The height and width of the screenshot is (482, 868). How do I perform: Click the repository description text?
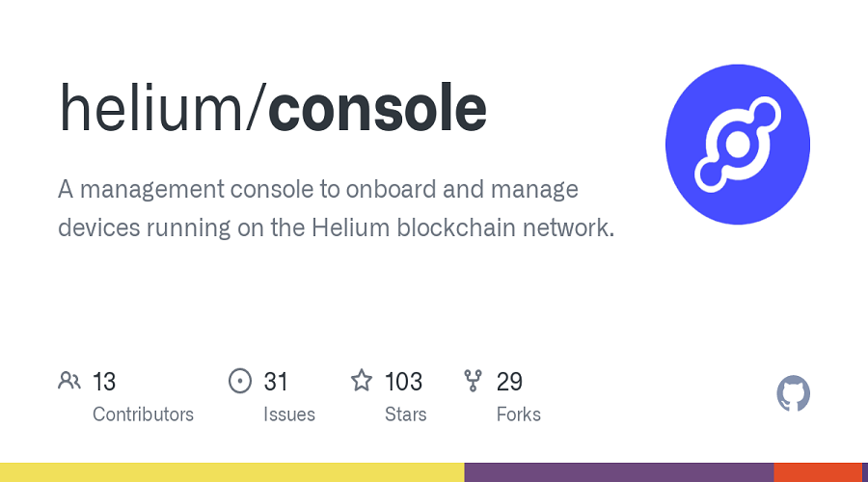[337, 208]
